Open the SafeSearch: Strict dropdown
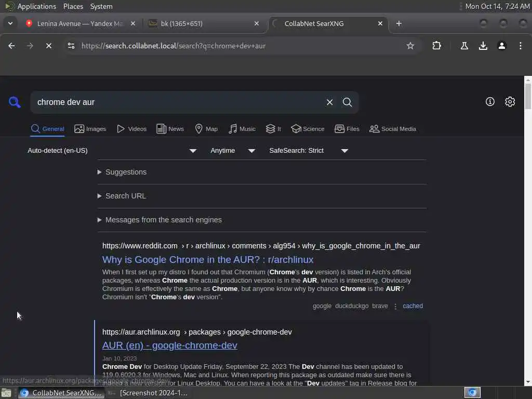The width and height of the screenshot is (532, 399). click(309, 151)
